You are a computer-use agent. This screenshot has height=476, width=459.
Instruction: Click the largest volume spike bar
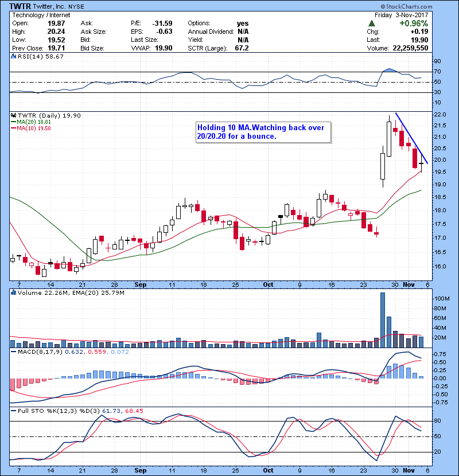point(383,320)
